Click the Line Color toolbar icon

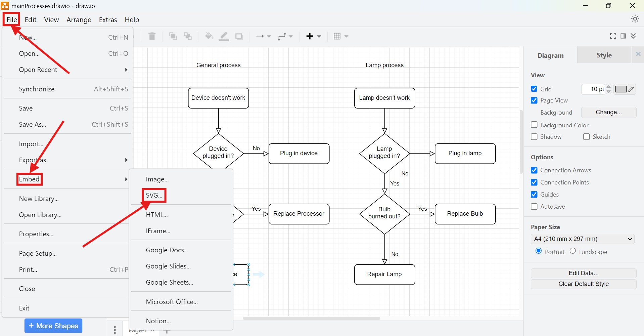[x=224, y=36]
